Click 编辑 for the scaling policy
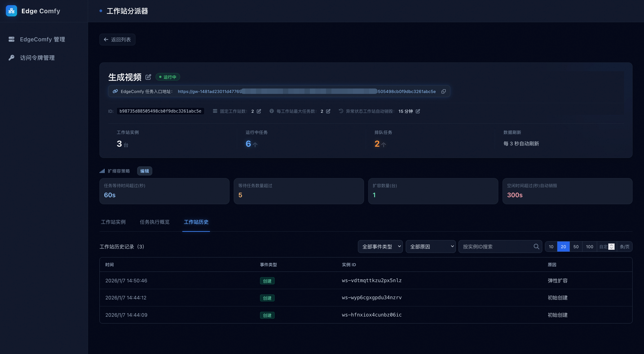This screenshot has height=354, width=644. 145,171
